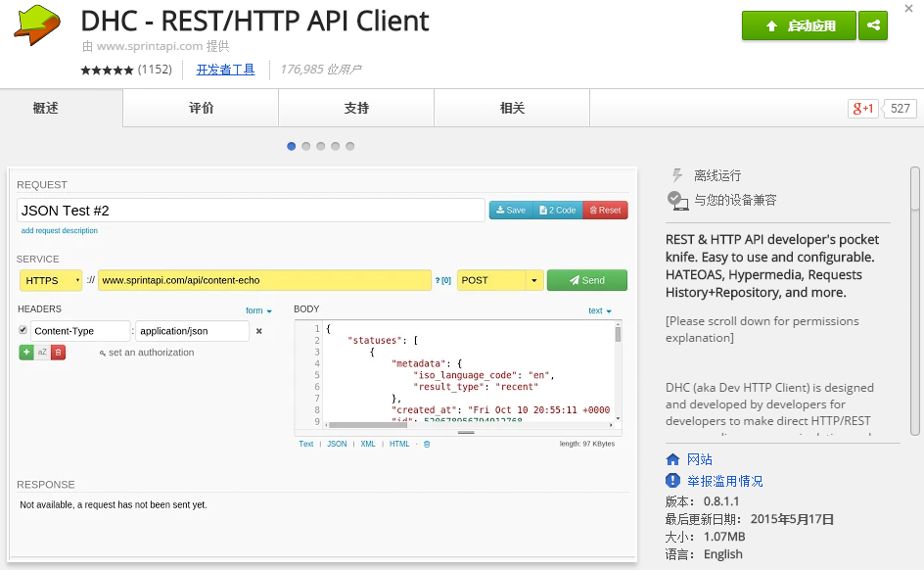Click the '1.07MB' size text
This screenshot has width=924, height=570.
click(x=724, y=537)
